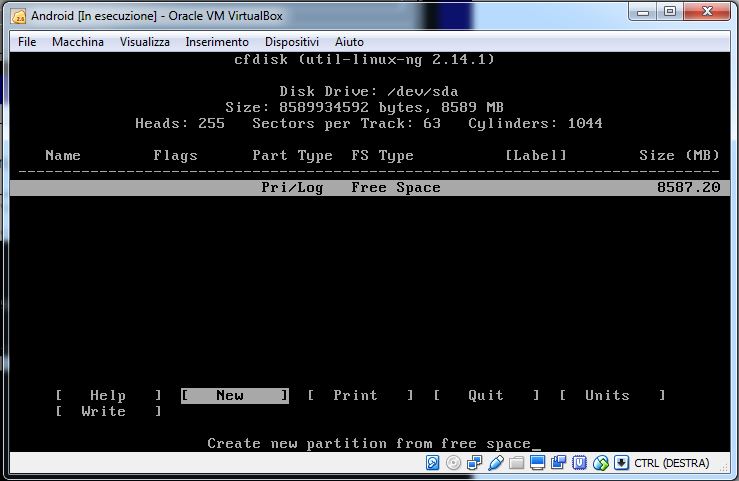Click the mouse integration globe icon
Image resolution: width=739 pixels, height=481 pixels.
click(601, 463)
